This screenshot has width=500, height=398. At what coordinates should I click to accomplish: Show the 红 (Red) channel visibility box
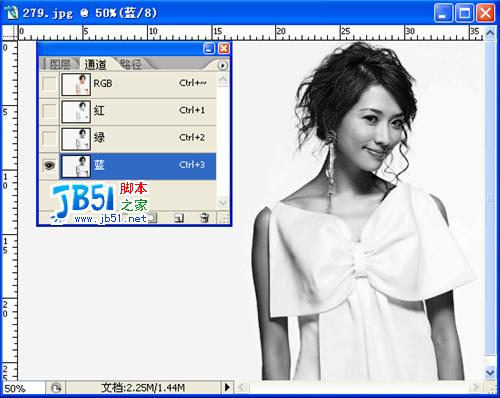pyautogui.click(x=49, y=111)
